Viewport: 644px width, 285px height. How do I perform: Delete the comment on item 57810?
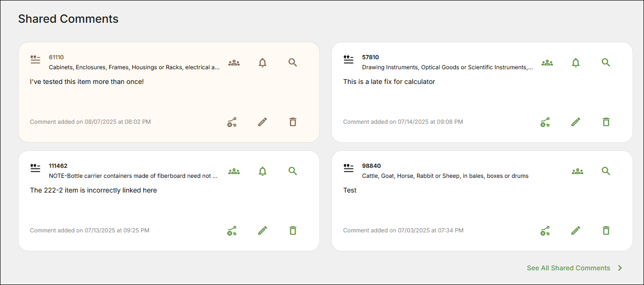pos(606,122)
